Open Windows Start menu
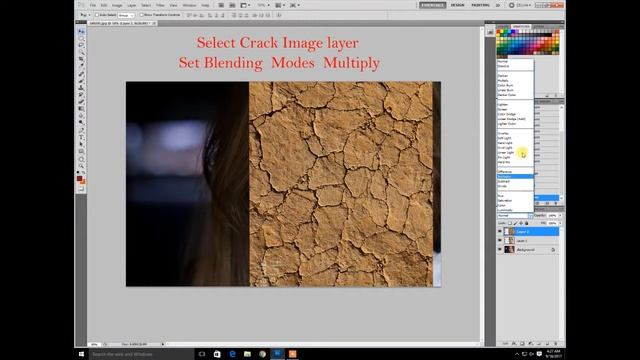 81,354
